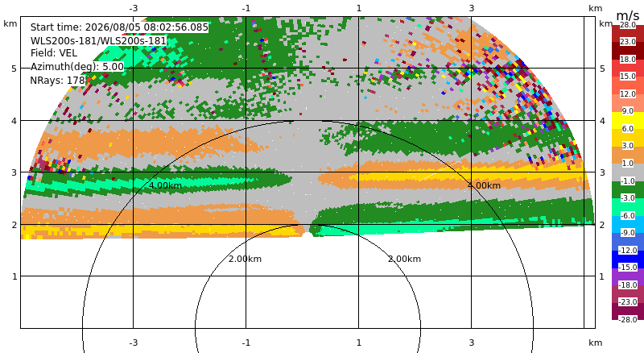Click the NRays: 178 label
Viewport: 644px width, 353px height.
pos(57,81)
